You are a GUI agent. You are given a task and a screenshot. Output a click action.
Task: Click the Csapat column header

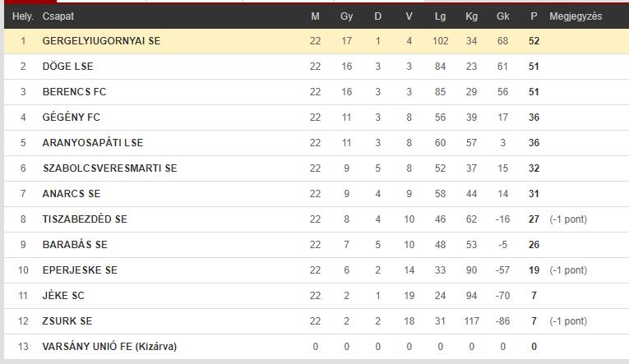tap(58, 16)
